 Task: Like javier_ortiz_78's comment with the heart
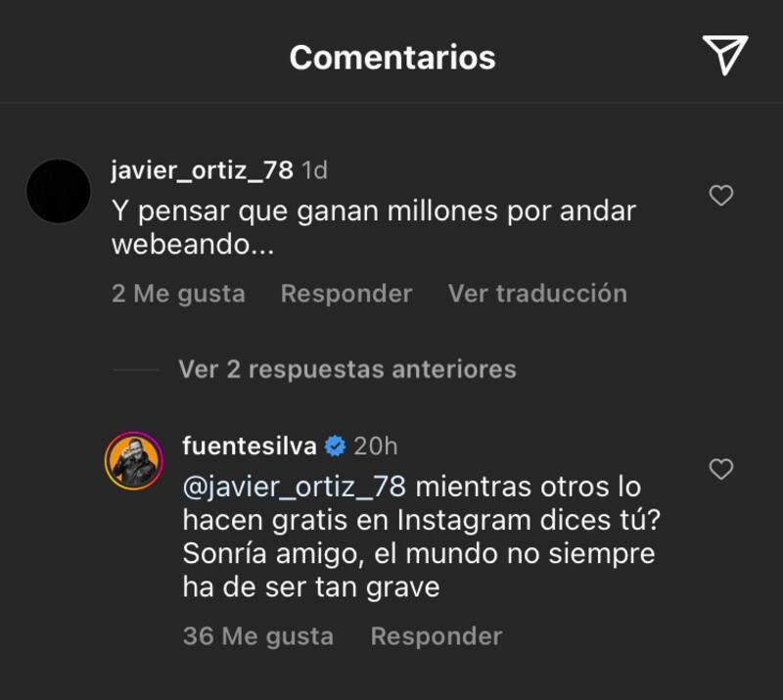click(720, 196)
